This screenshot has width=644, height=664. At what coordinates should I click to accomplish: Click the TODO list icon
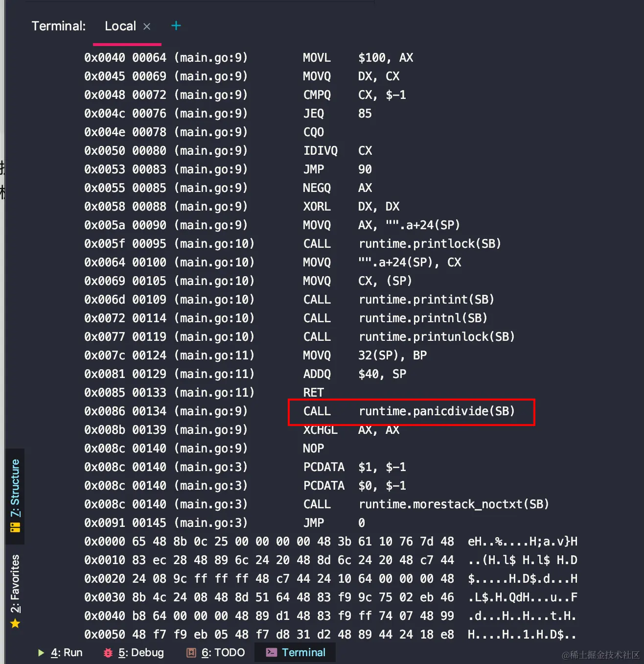pyautogui.click(x=191, y=653)
